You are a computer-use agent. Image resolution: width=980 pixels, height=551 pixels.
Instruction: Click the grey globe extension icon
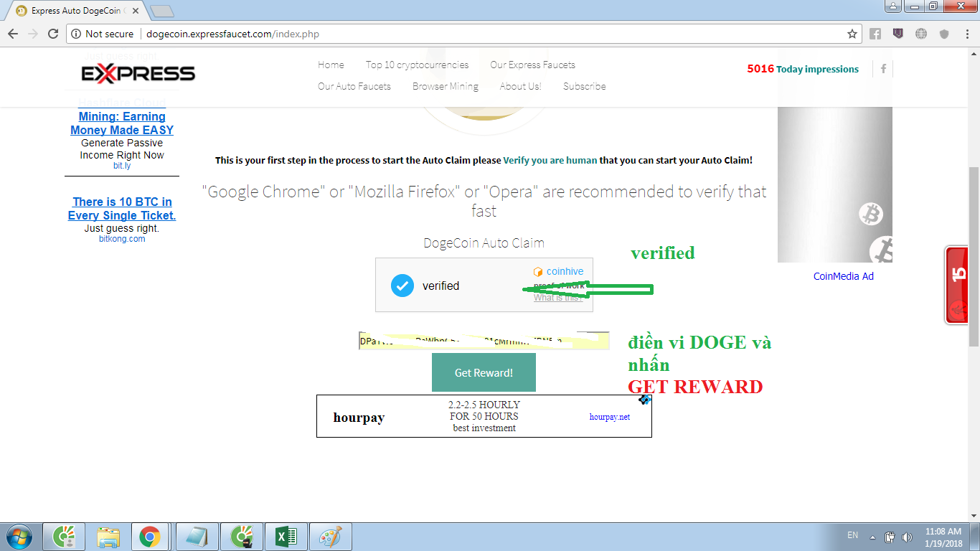point(921,34)
